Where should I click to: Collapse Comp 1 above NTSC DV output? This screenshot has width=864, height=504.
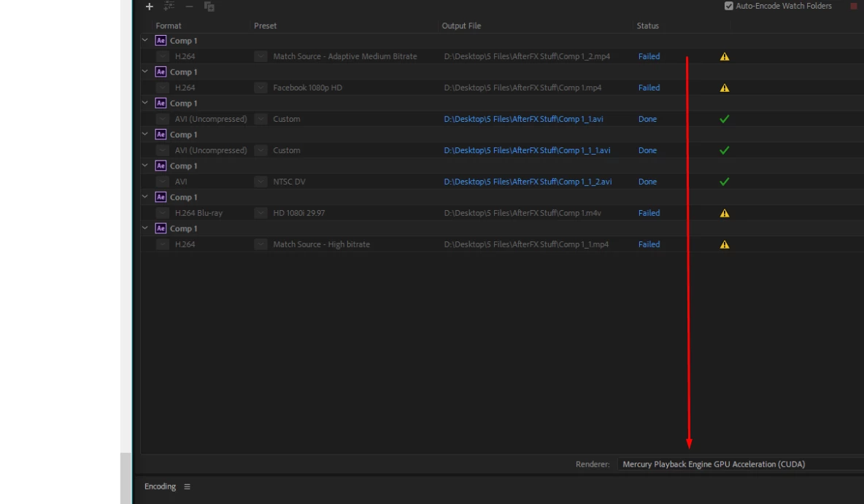coord(145,166)
